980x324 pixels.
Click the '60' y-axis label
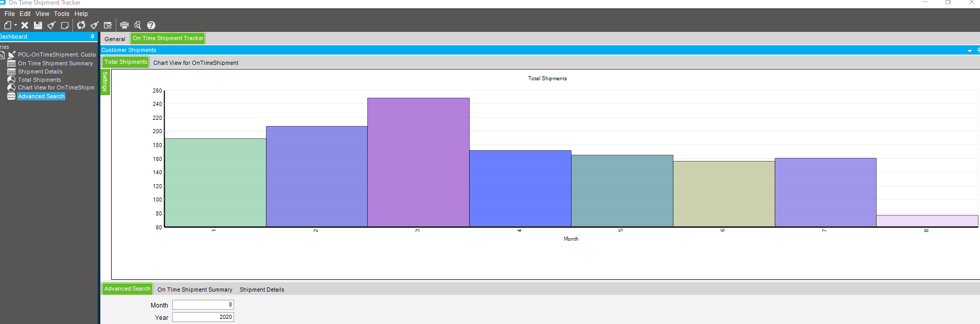pyautogui.click(x=158, y=227)
